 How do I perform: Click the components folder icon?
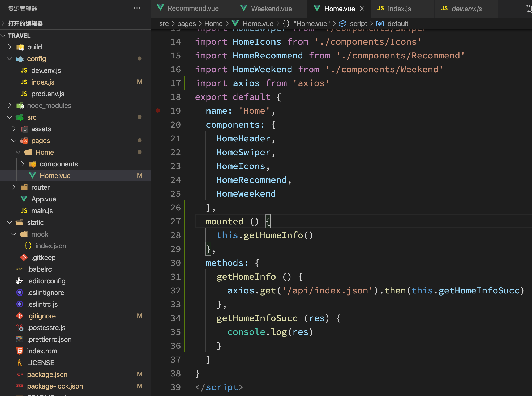pyautogui.click(x=33, y=164)
